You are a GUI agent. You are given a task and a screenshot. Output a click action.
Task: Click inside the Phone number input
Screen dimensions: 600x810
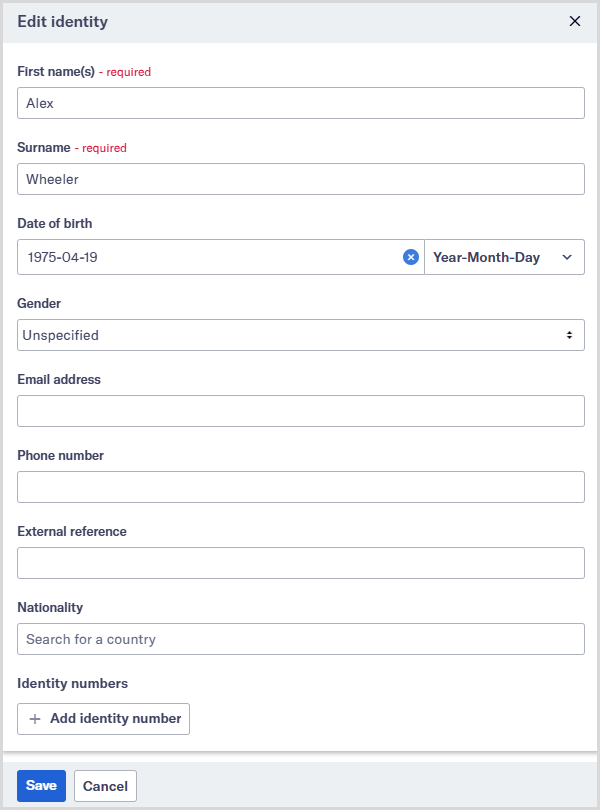click(300, 487)
